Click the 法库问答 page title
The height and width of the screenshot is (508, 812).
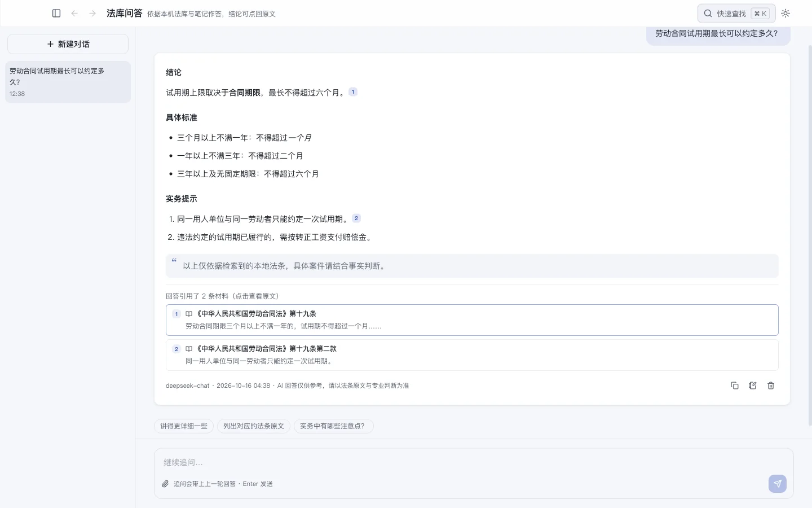[x=125, y=14]
